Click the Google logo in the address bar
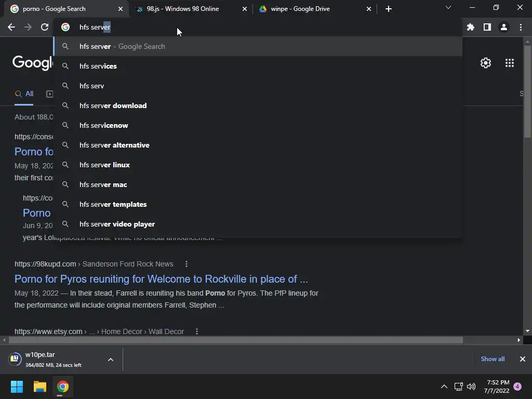The width and height of the screenshot is (532, 399). (x=65, y=27)
